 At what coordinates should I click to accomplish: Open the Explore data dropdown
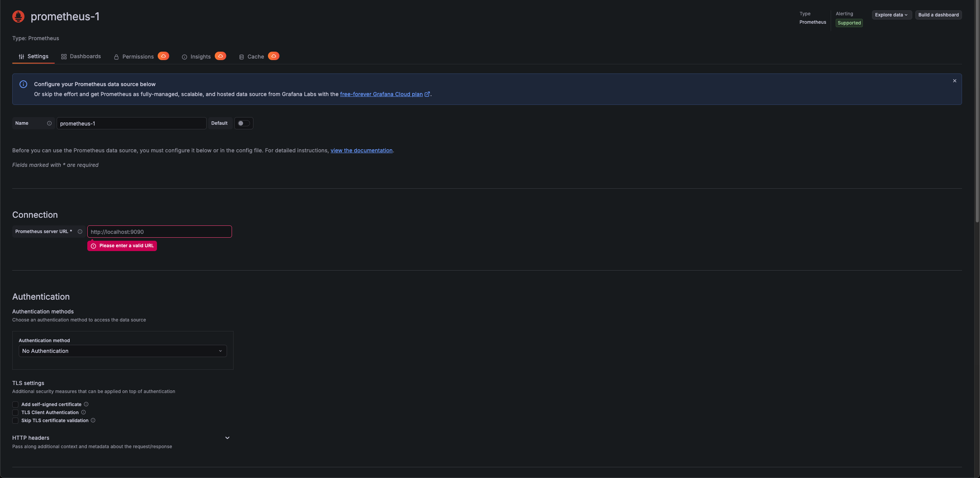coord(892,15)
